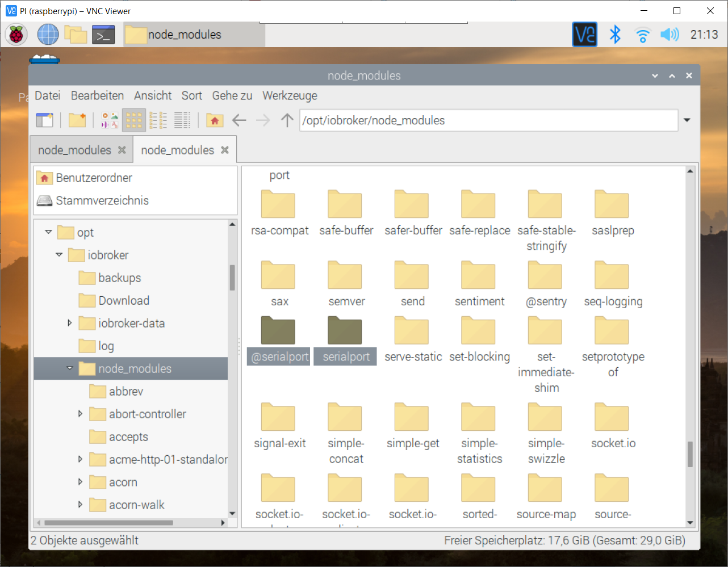This screenshot has height=567, width=728.
Task: Click the folder tree horizontal scrollbar
Action: pyautogui.click(x=108, y=522)
